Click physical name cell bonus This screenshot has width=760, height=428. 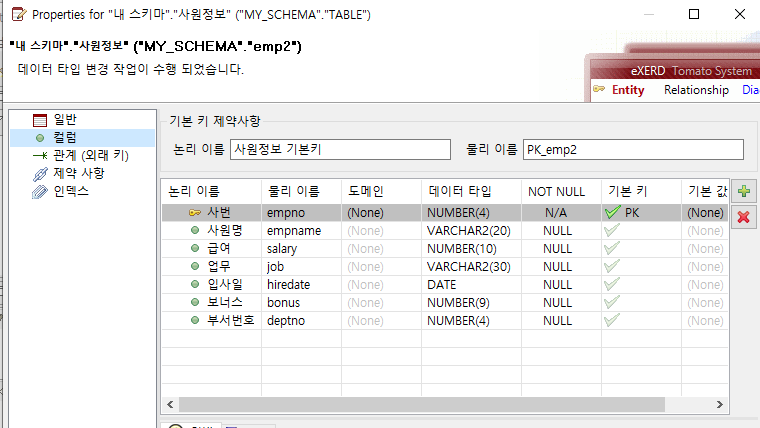(301, 302)
